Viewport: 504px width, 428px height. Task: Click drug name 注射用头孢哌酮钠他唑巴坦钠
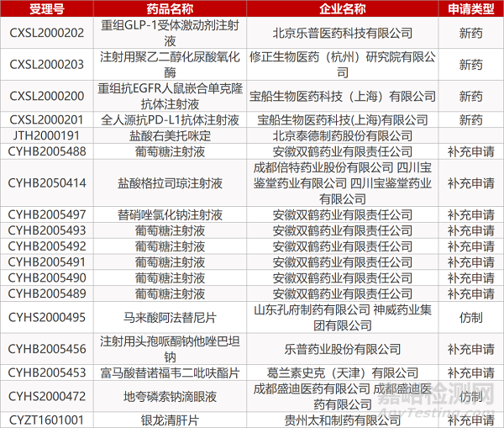(170, 349)
